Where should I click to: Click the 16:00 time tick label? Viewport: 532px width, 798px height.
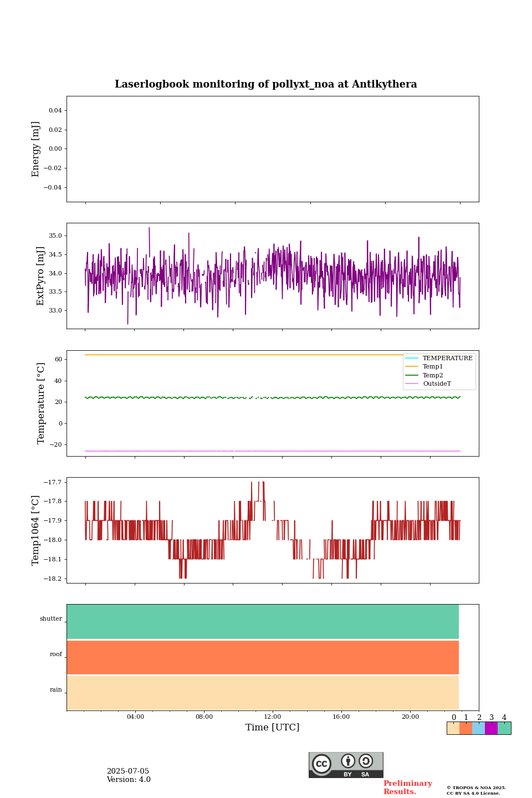coord(341,717)
